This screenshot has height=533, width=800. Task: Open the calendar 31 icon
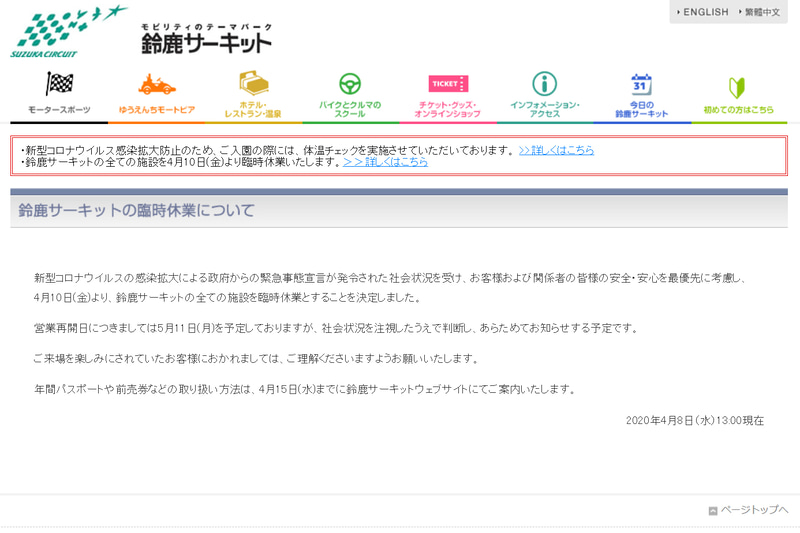(641, 85)
